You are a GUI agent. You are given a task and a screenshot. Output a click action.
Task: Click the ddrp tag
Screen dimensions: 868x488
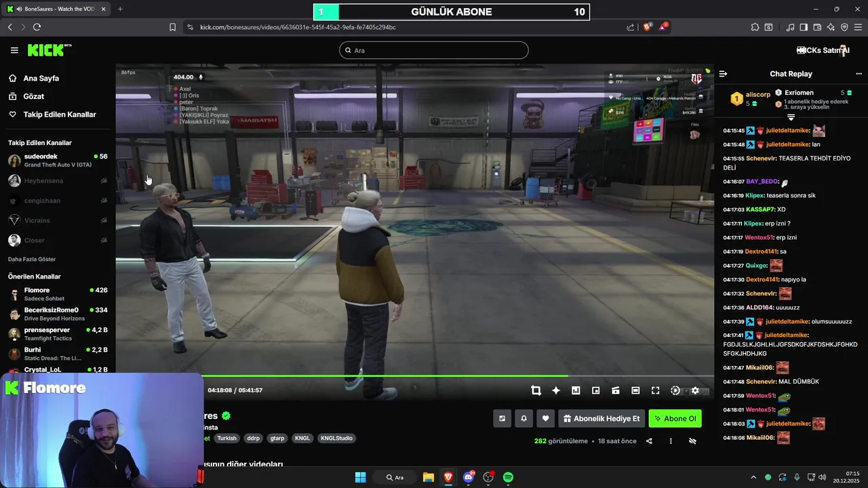[x=254, y=439]
